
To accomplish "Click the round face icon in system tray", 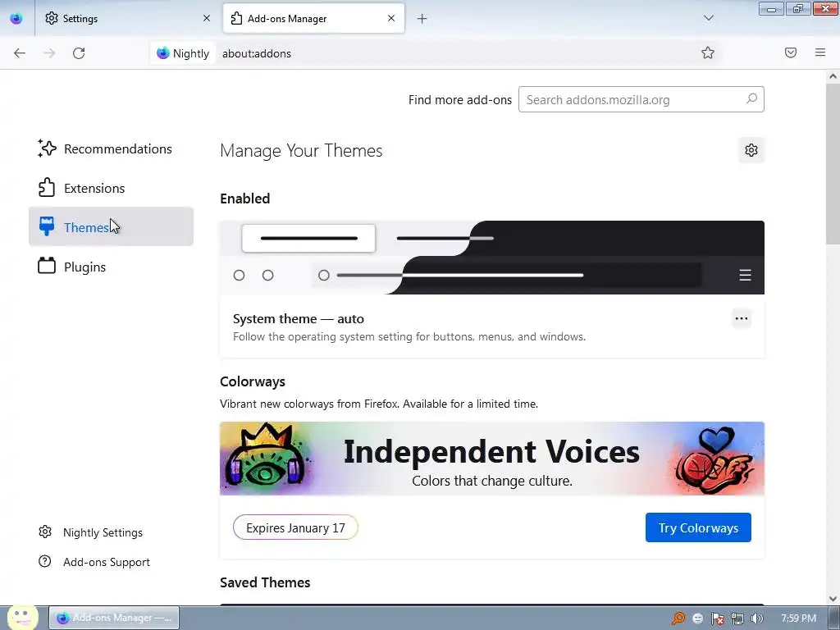I will pos(697,619).
